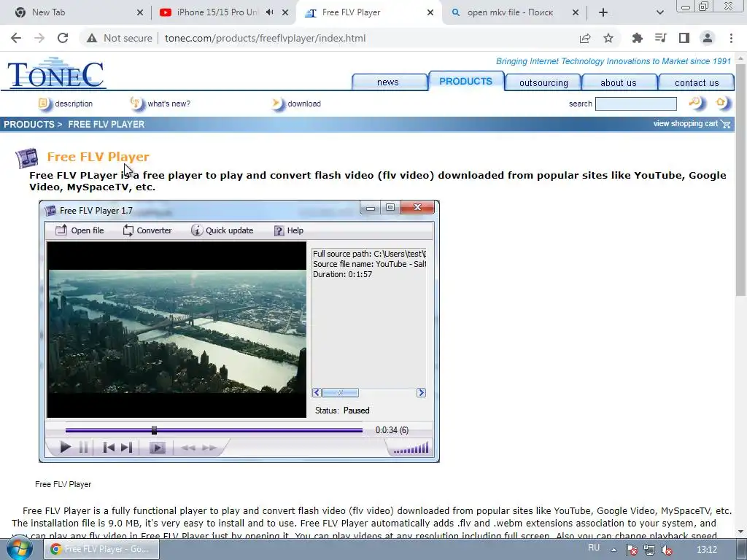Mute the iPhone 15 tab audio icon
This screenshot has height=560, width=747.
(x=270, y=12)
